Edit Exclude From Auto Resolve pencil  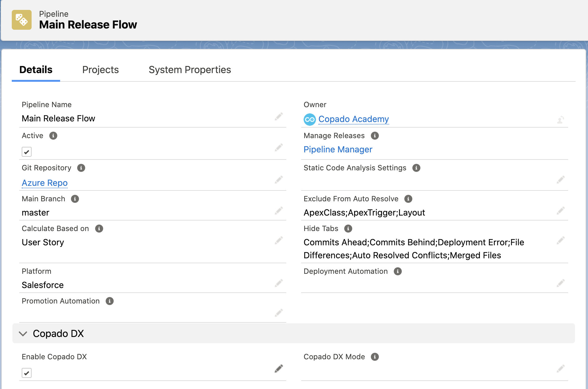(561, 211)
